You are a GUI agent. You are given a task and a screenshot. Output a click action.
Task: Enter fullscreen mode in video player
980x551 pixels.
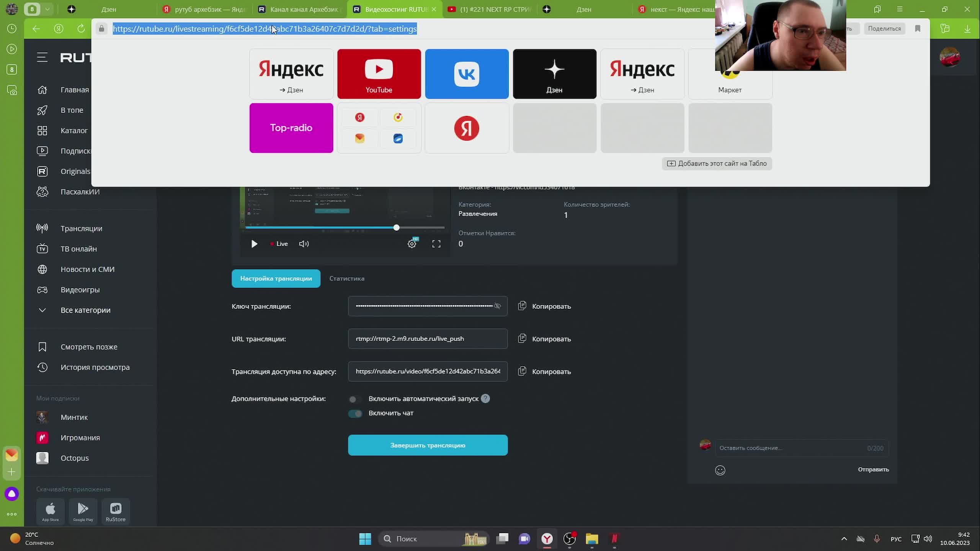point(436,244)
